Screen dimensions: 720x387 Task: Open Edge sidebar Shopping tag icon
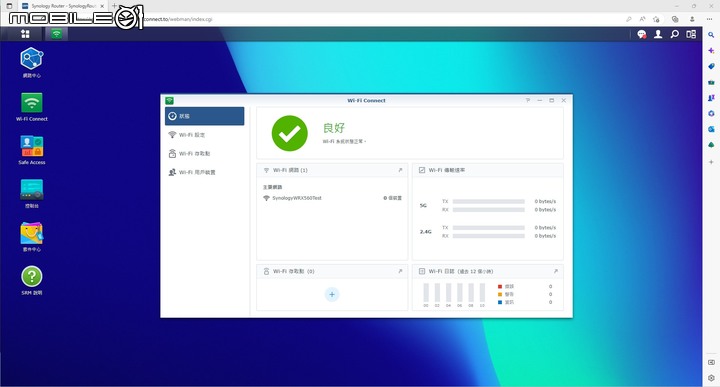coord(711,66)
